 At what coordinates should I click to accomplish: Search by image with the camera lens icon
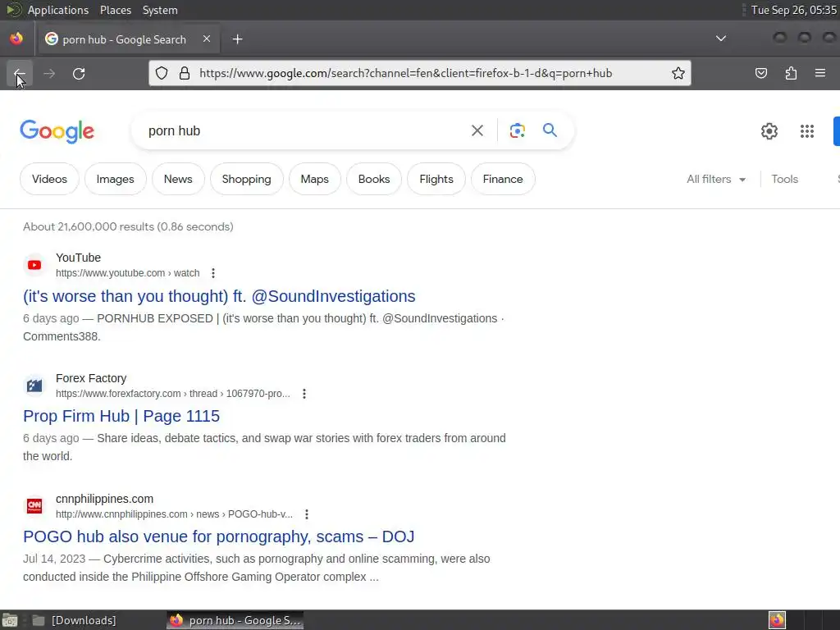click(518, 130)
